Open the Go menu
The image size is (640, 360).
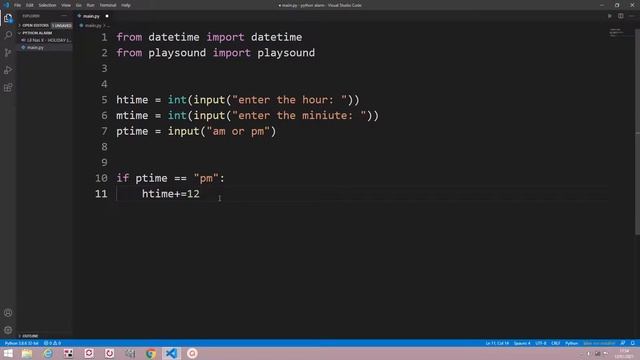click(78, 5)
